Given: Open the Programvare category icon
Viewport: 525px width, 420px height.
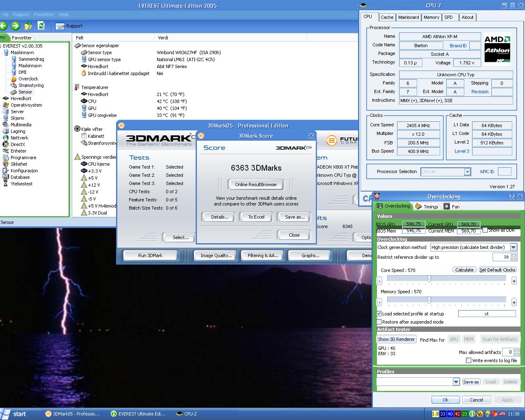Looking at the screenshot, I should (x=6, y=157).
